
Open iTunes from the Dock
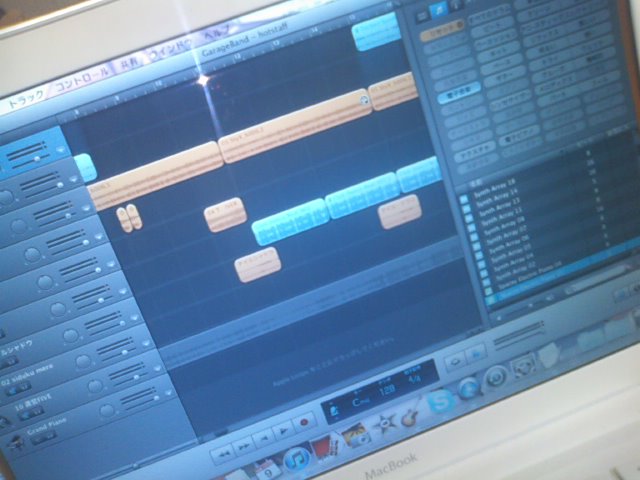click(297, 460)
